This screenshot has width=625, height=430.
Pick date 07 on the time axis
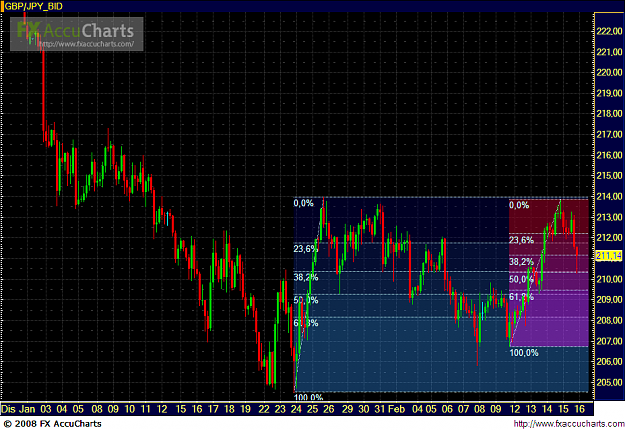[464, 409]
